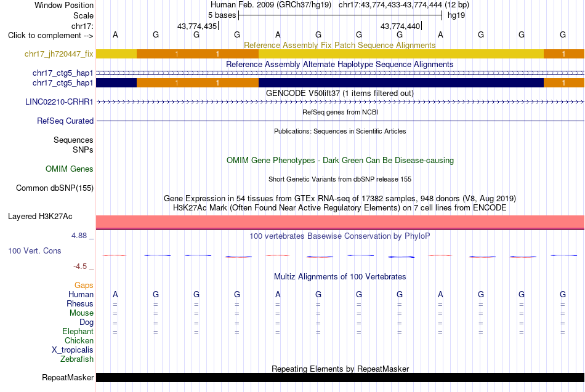The width and height of the screenshot is (585, 392).
Task: Click the Layered H3K27Ac label
Action: pyautogui.click(x=40, y=217)
